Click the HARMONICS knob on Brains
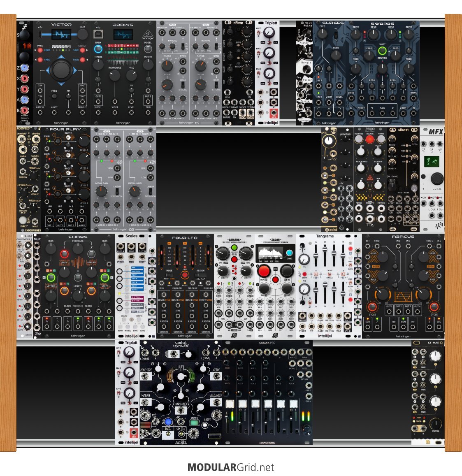This screenshot has width=462, height=476. coord(115,75)
